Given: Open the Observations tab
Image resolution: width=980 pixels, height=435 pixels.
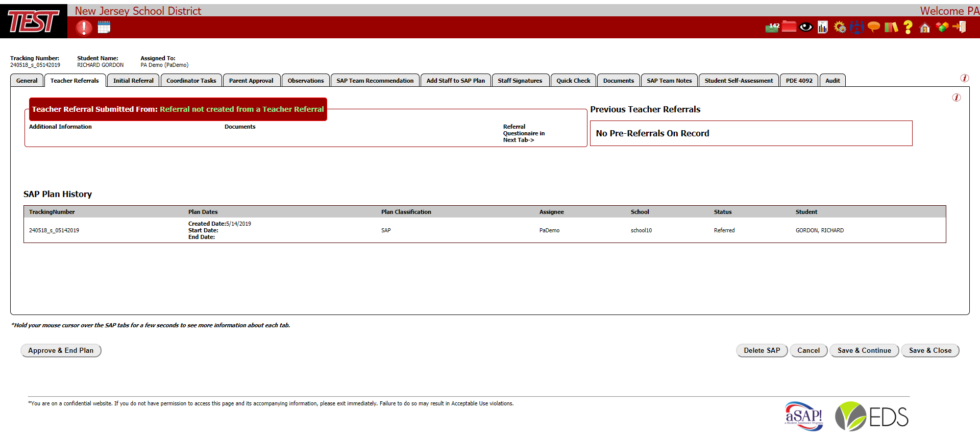Looking at the screenshot, I should 306,81.
